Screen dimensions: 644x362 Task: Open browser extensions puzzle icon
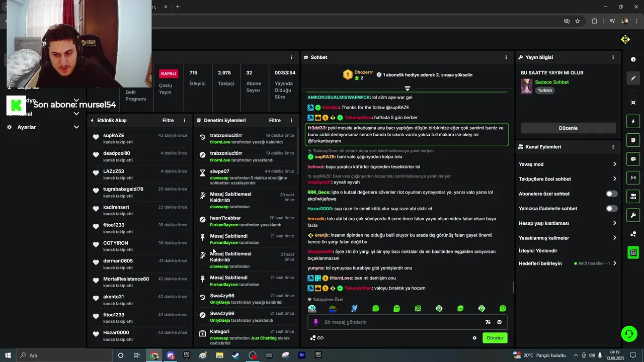pos(594,21)
